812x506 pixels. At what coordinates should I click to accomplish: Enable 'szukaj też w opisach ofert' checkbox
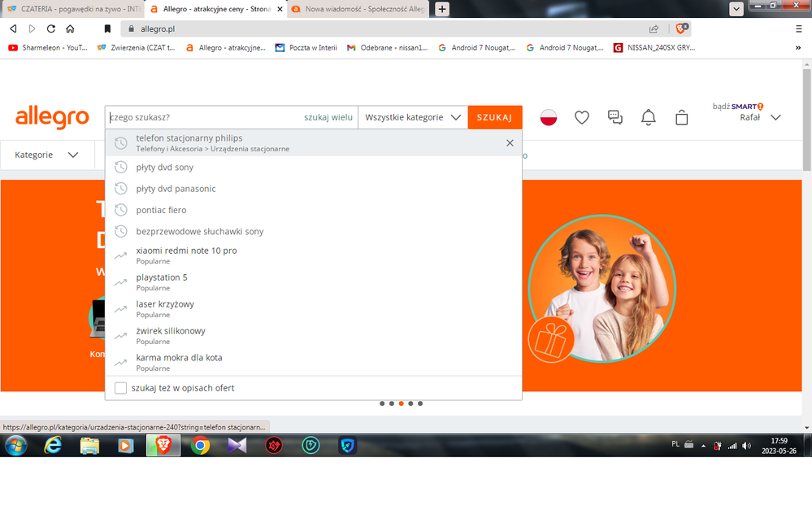[x=120, y=388]
